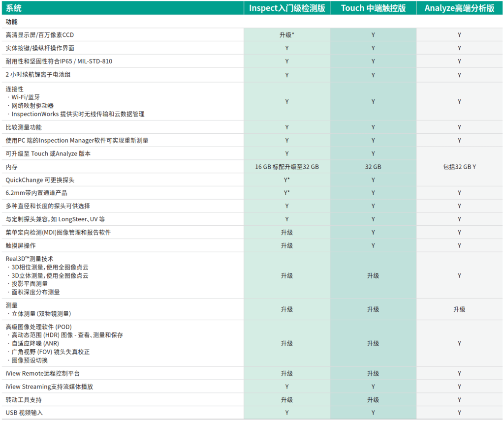Click 可升级至 Touch 或Analyze 版本 label
This screenshot has width=504, height=421.
click(x=48, y=153)
